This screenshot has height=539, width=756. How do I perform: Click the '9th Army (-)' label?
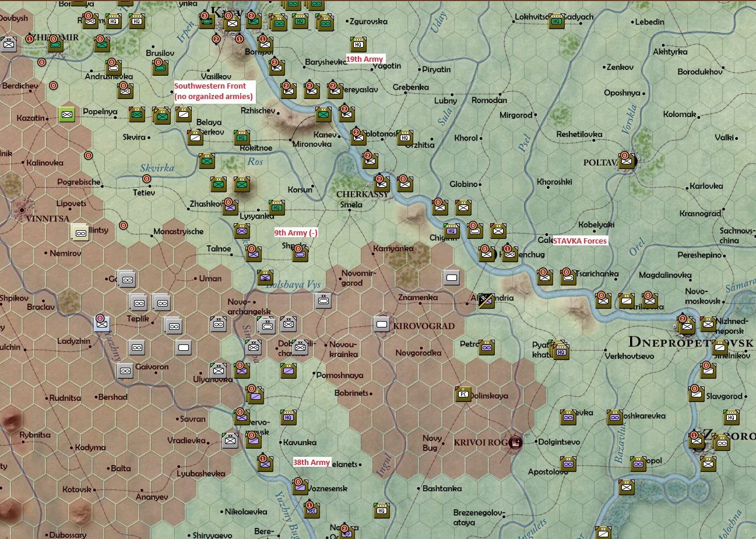tap(296, 232)
